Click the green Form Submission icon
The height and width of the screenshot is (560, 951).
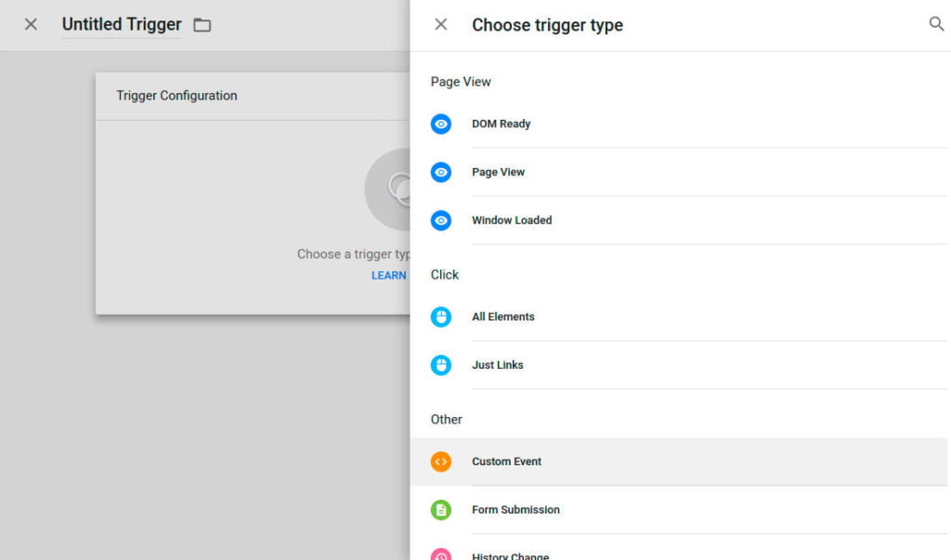[441, 510]
